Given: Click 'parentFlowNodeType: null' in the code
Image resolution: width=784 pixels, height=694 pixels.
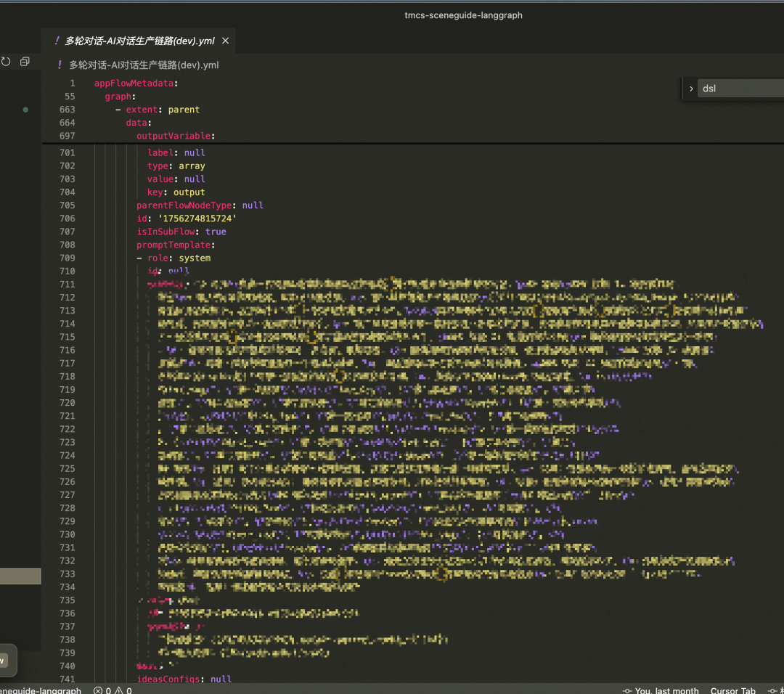Looking at the screenshot, I should click(200, 205).
